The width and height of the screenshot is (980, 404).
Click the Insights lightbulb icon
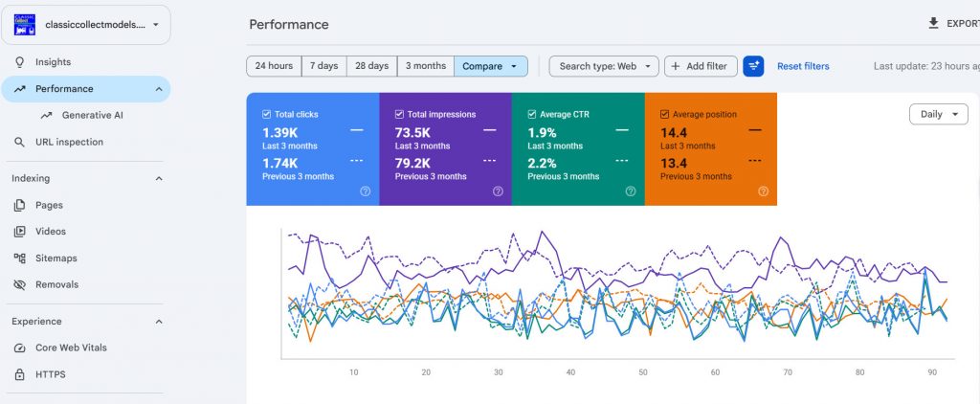20,62
